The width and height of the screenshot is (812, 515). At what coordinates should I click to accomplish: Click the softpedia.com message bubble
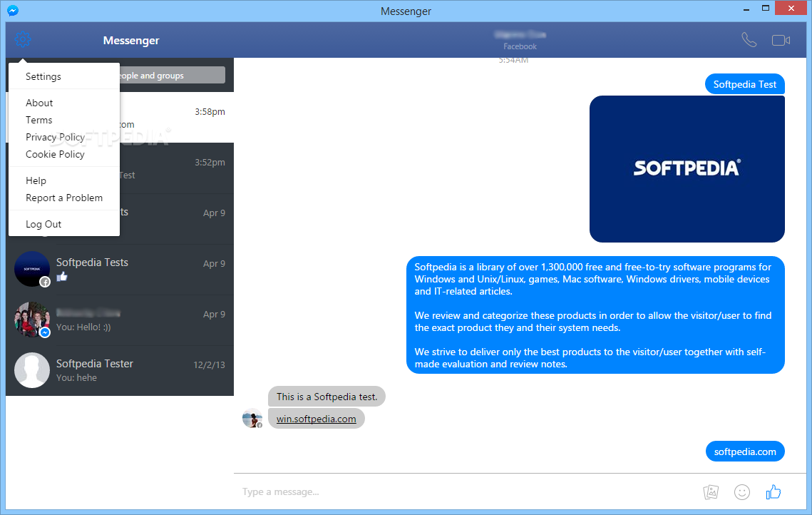click(x=745, y=452)
